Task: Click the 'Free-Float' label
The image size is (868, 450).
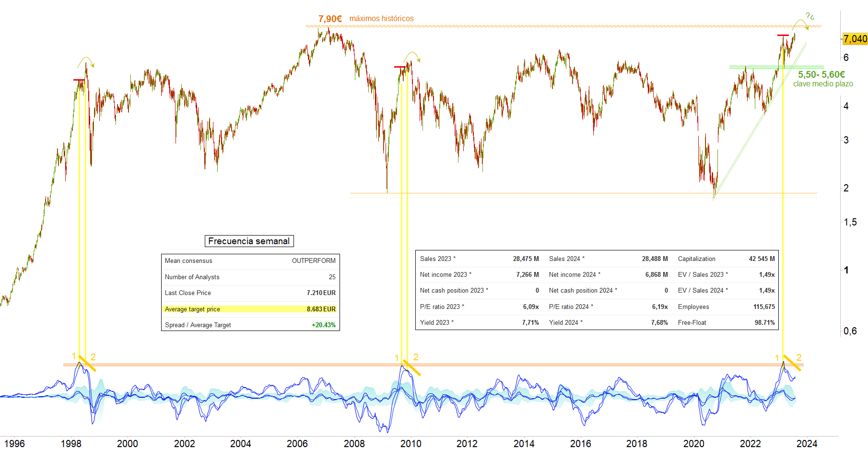Action: [692, 323]
